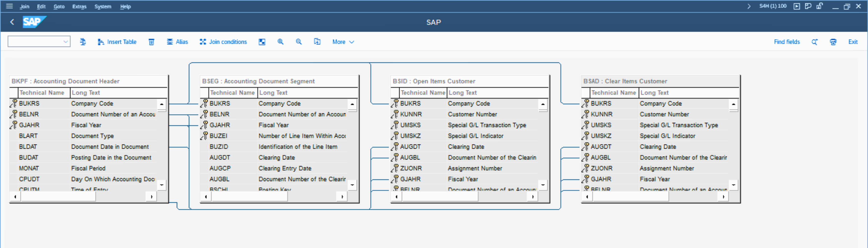Click the print icon in toolbar
868x248 pixels.
pyautogui.click(x=833, y=42)
